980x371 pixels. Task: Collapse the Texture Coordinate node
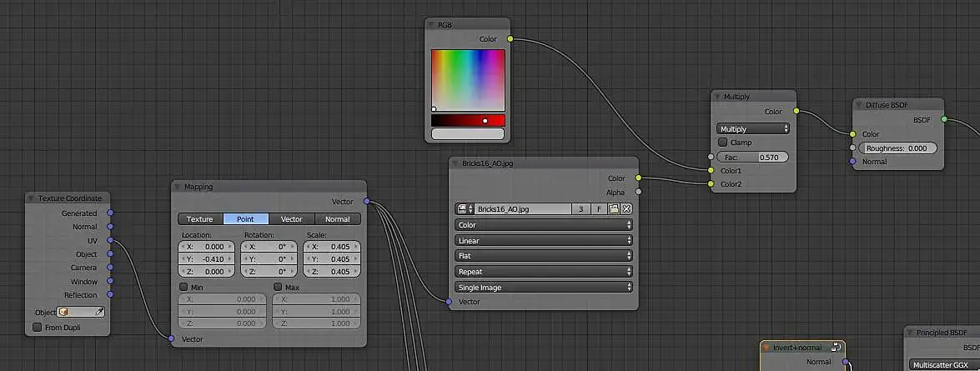(x=31, y=198)
